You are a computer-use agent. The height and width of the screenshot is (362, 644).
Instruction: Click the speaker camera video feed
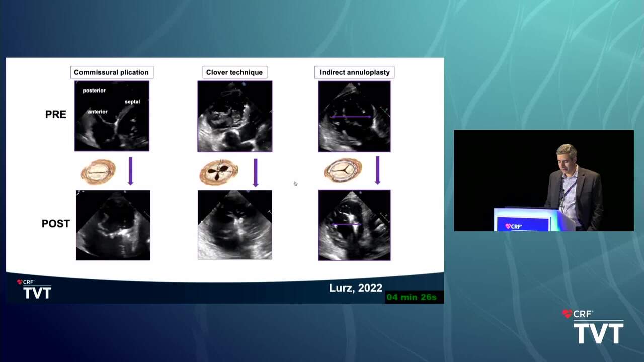tap(544, 180)
